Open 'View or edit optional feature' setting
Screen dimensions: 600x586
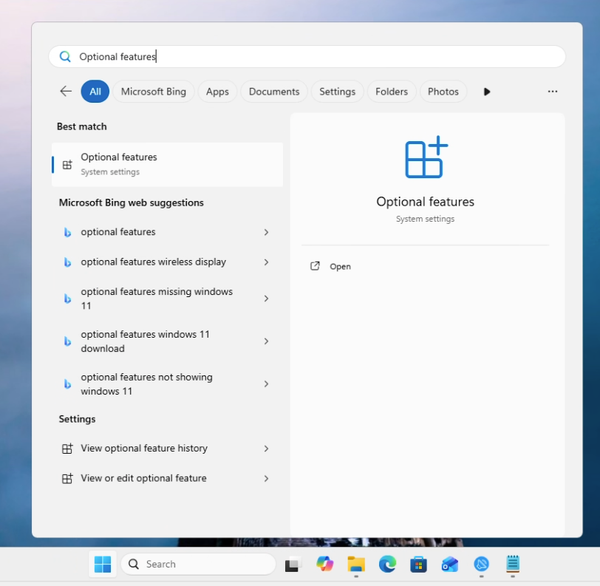coord(167,478)
